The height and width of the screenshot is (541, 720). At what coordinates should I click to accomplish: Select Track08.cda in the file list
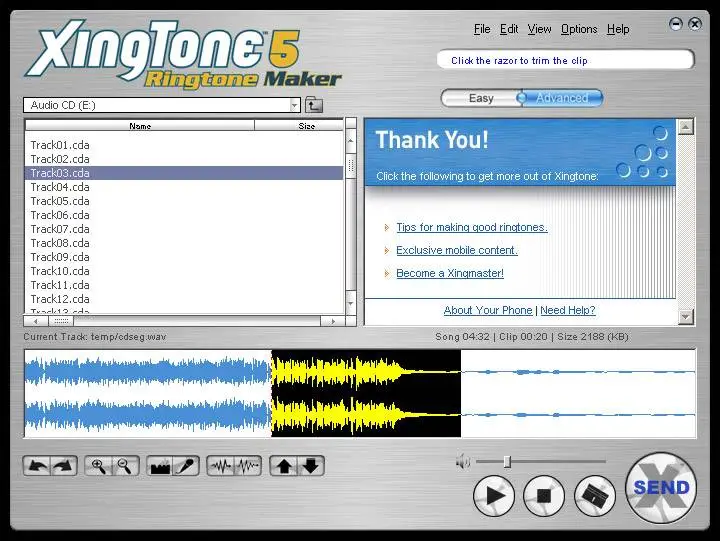pos(184,243)
